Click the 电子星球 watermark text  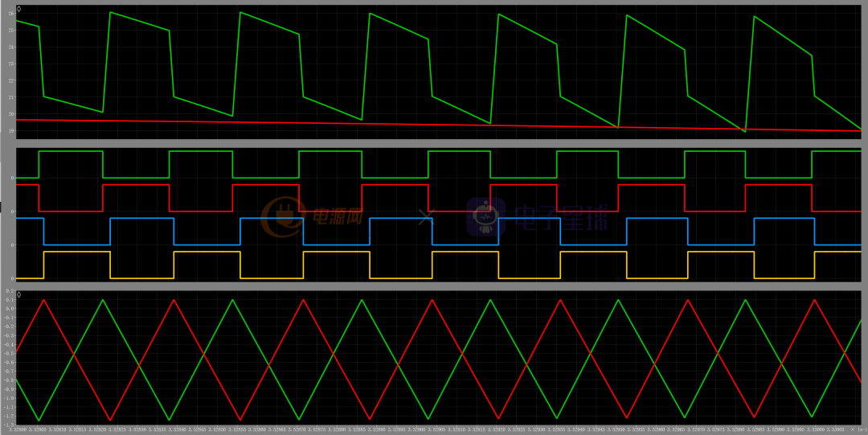click(560, 217)
